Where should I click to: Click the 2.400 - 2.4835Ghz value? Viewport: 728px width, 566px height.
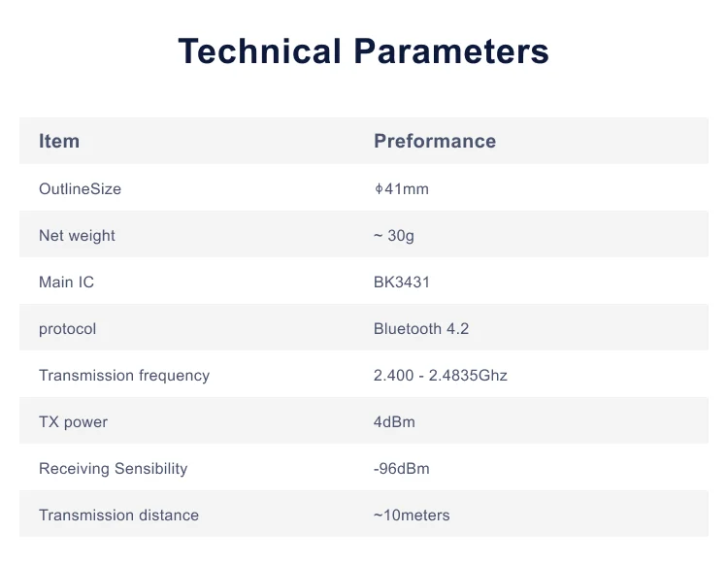[441, 375]
